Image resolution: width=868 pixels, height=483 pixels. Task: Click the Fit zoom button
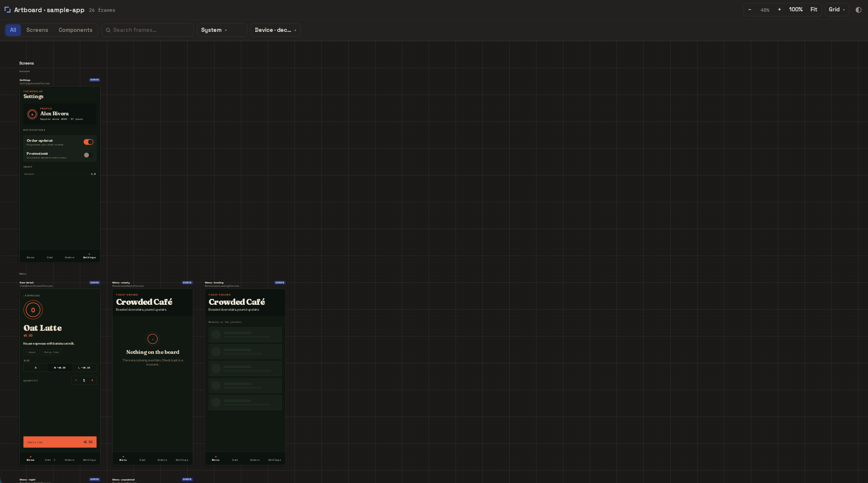click(x=814, y=10)
